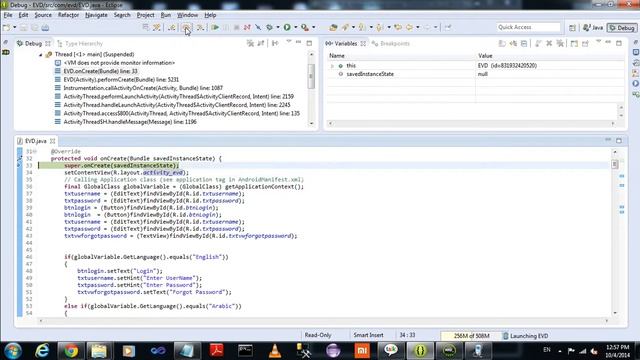Screen dimensions: 640x360
Task: Close the EVD.java editor tab
Action: [53, 141]
